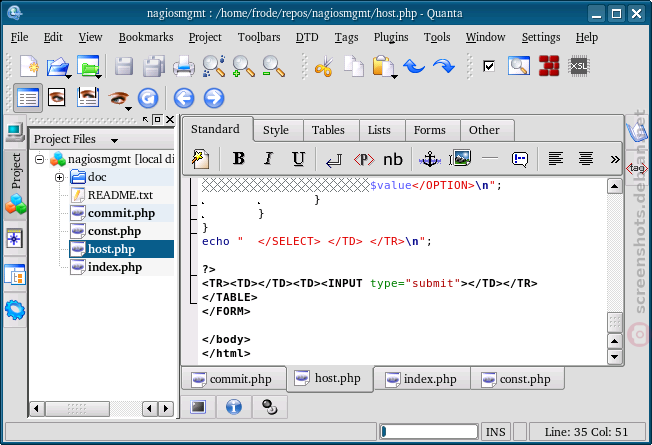This screenshot has height=445, width=652.
Task: Open the dropdown arrow beside Open file icon
Action: coord(69,77)
